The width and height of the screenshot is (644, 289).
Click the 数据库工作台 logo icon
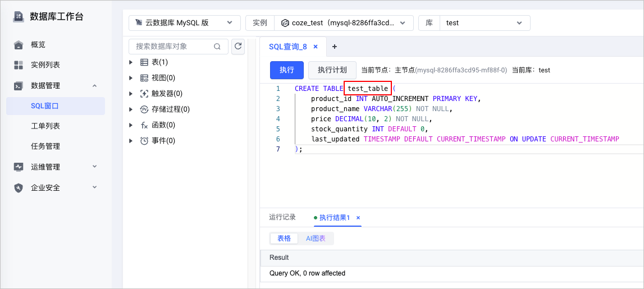[x=19, y=17]
